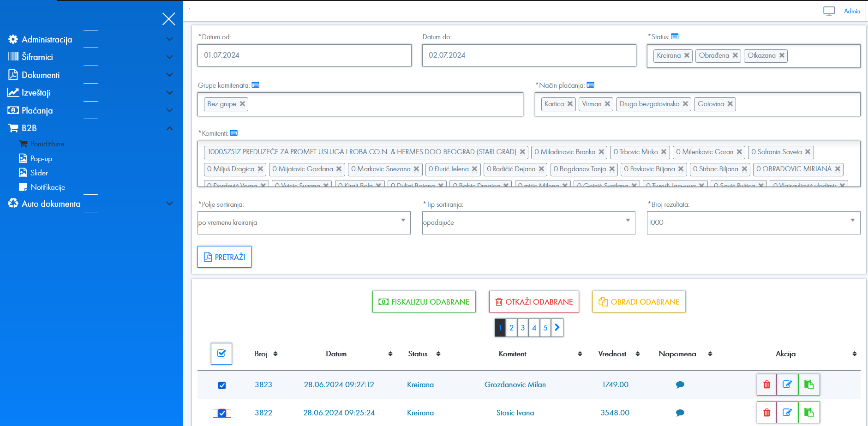Uncheck the checkbox for order 3823
Viewport: 868px width, 426px height.
click(x=222, y=385)
